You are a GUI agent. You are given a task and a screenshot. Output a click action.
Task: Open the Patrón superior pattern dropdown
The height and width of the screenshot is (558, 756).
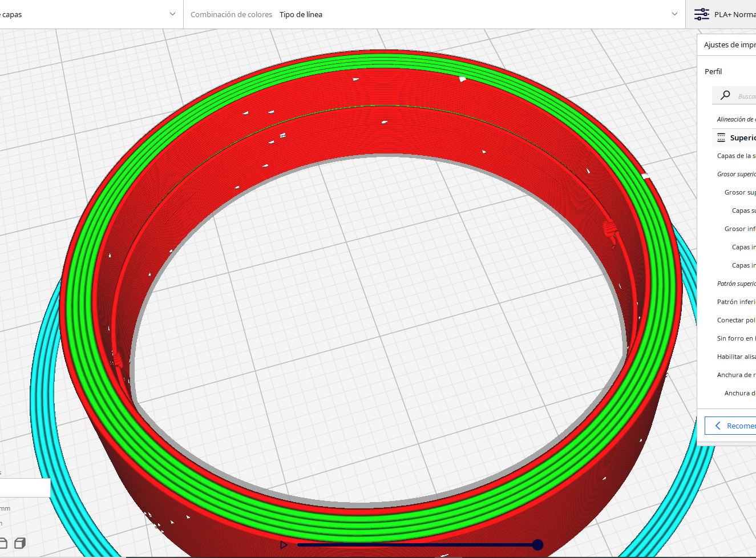coord(737,283)
